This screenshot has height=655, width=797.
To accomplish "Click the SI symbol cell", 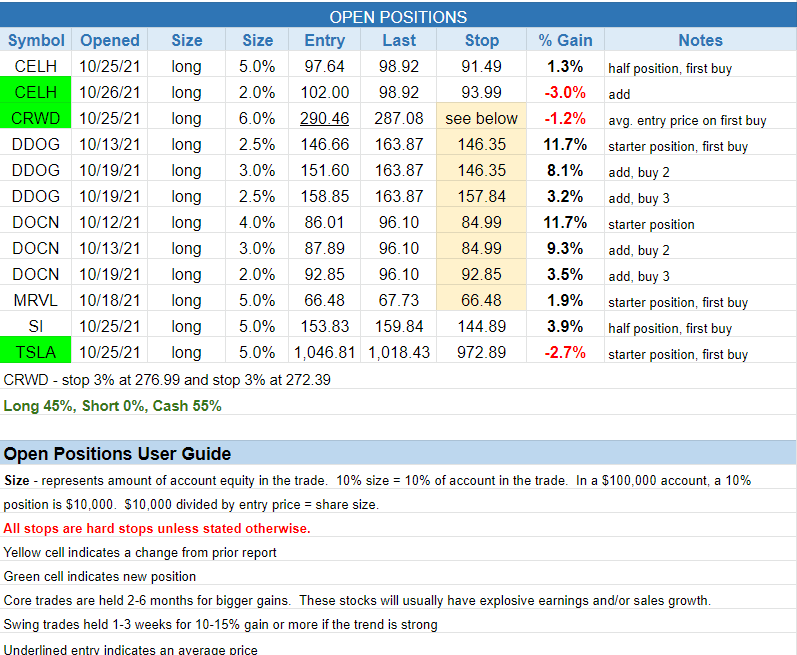I will pyautogui.click(x=36, y=326).
